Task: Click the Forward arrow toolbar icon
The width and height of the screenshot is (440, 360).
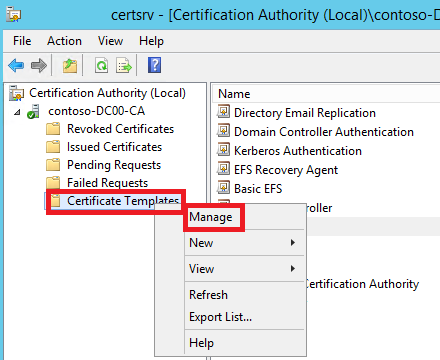Action: [x=39, y=65]
